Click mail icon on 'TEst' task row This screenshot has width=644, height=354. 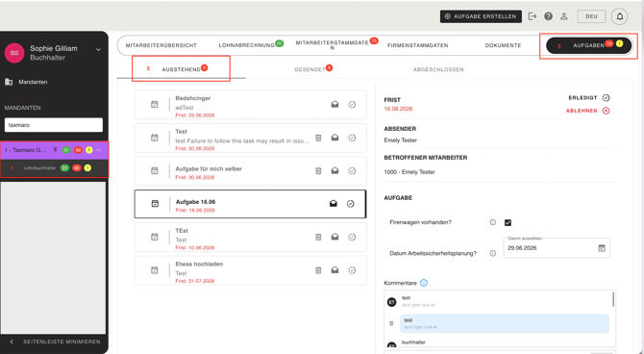click(x=335, y=237)
